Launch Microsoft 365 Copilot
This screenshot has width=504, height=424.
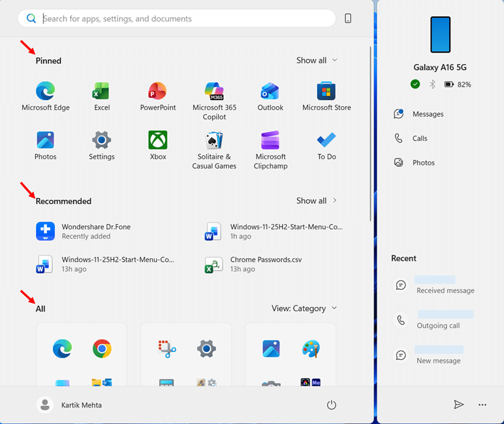215,100
